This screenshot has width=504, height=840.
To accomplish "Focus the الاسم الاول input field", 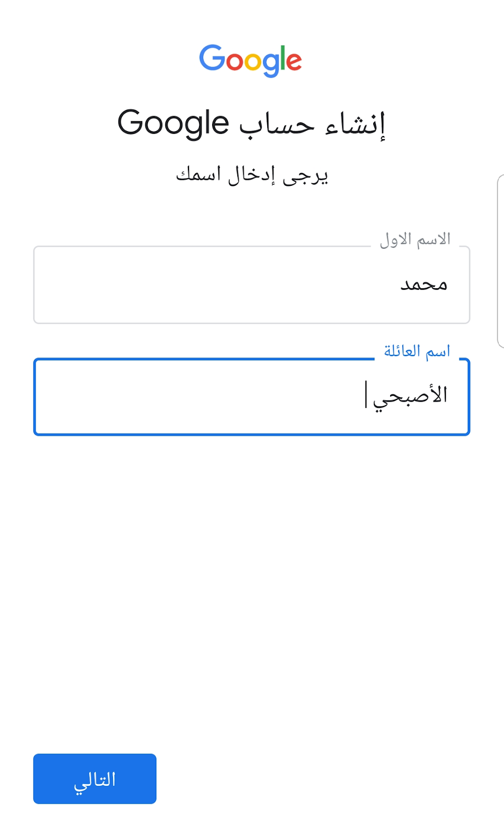I will [x=251, y=285].
